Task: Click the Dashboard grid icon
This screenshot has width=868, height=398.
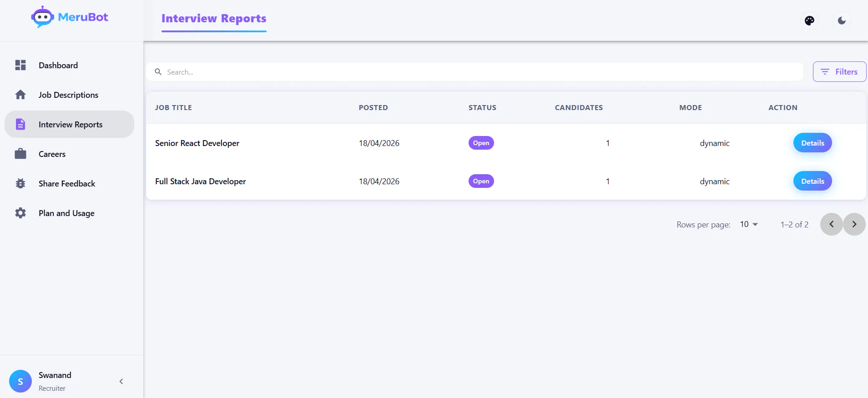Action: click(20, 65)
